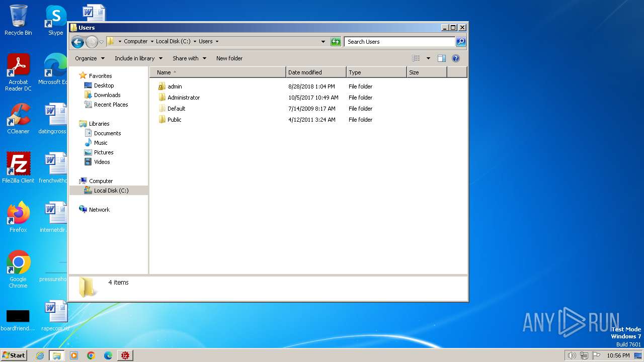The height and width of the screenshot is (362, 644).
Task: Click Users breadcrumb segment
Action: coord(205,42)
